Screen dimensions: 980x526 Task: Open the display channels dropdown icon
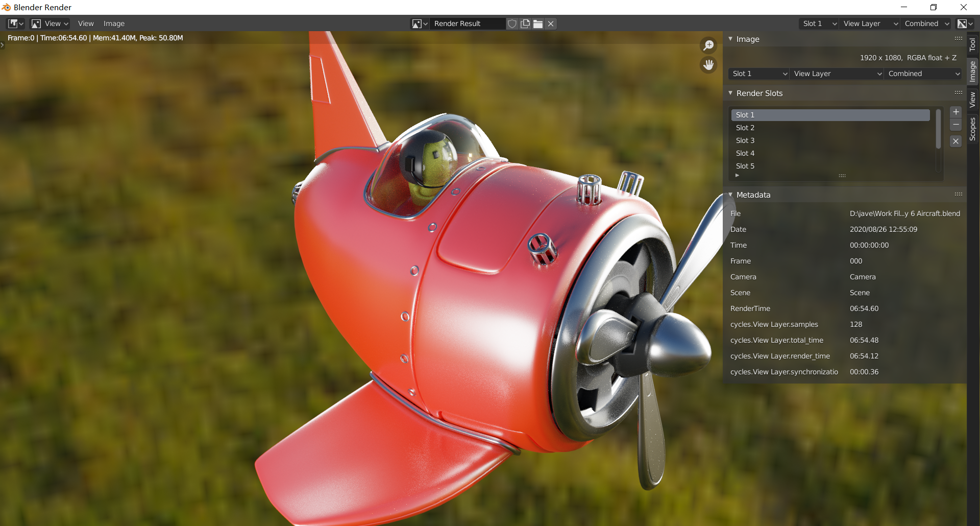tap(965, 23)
